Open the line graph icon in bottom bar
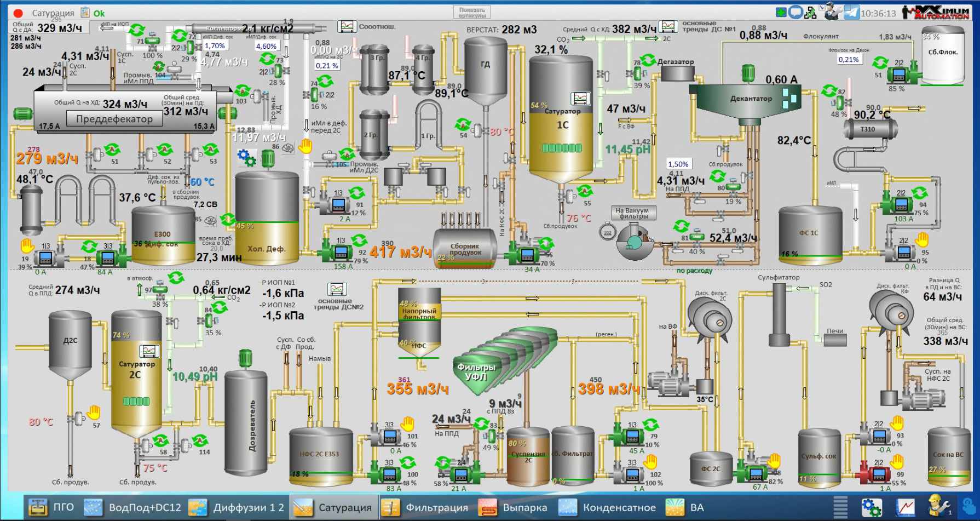 [x=905, y=507]
